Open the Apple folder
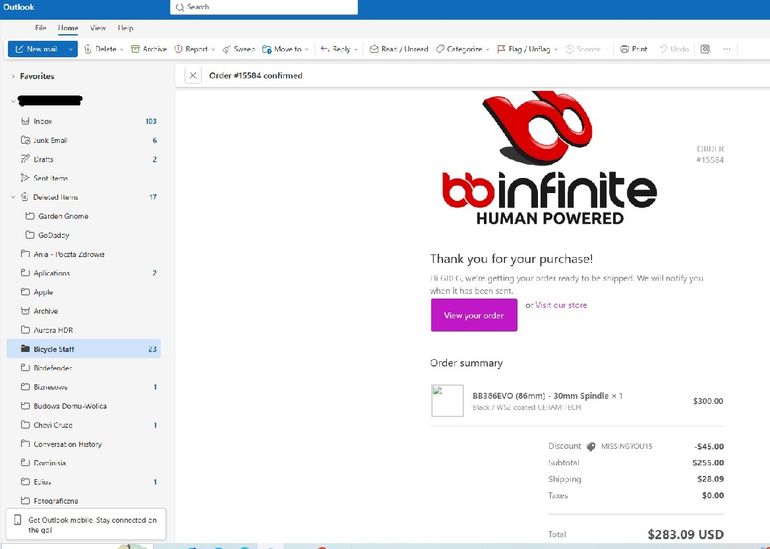The width and height of the screenshot is (770, 549). [83, 292]
